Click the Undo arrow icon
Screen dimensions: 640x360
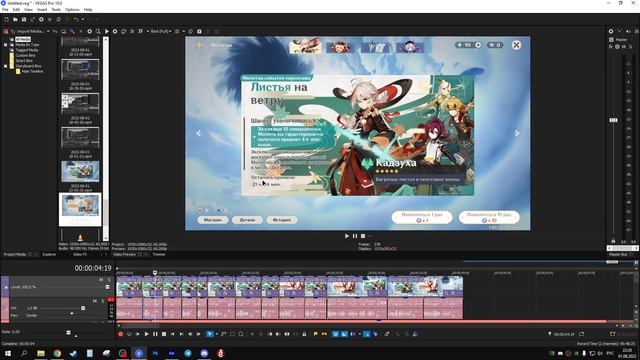click(76, 19)
